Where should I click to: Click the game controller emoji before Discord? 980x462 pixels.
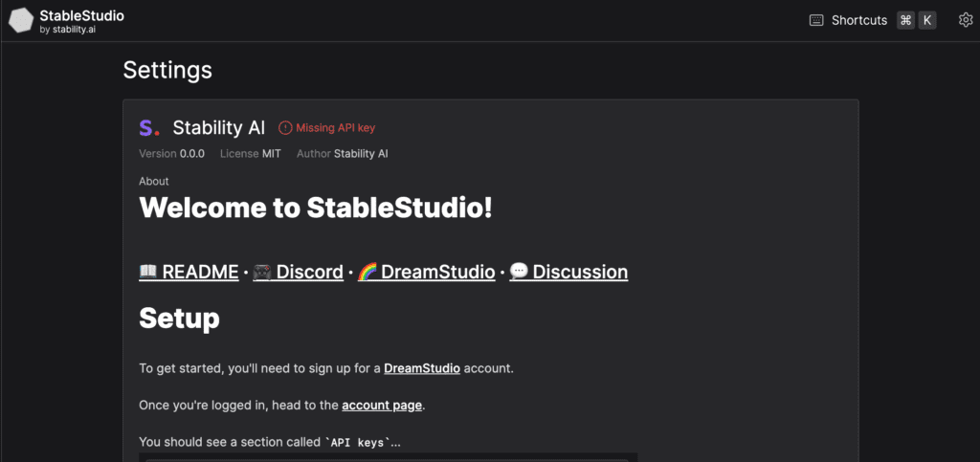262,272
